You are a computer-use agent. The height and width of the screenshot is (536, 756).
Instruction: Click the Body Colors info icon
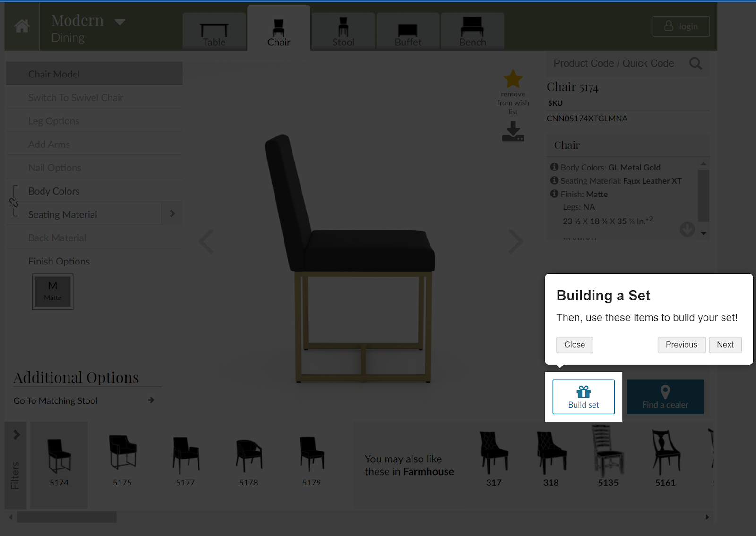tap(554, 167)
